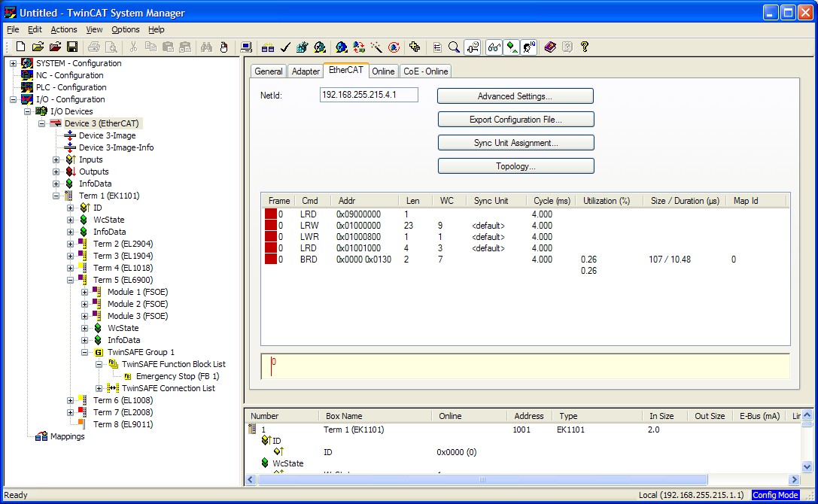Expand SYSTEM - Configuration node
Viewport: 818px width, 504px height.
(14, 63)
